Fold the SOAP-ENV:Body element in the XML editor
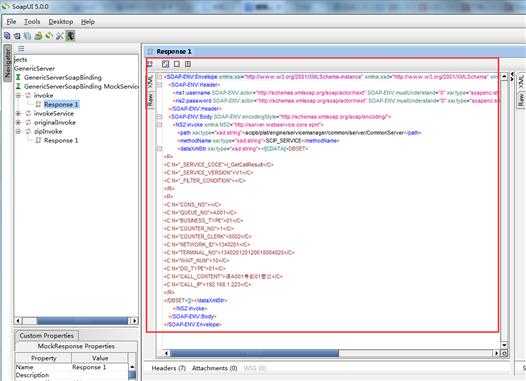This screenshot has width=526, height=381. pyautogui.click(x=160, y=117)
